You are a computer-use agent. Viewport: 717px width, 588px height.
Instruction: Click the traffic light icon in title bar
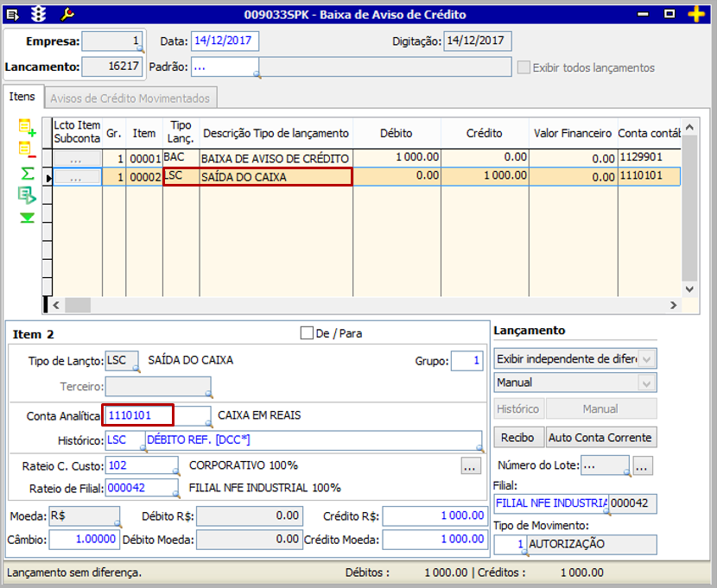click(39, 14)
